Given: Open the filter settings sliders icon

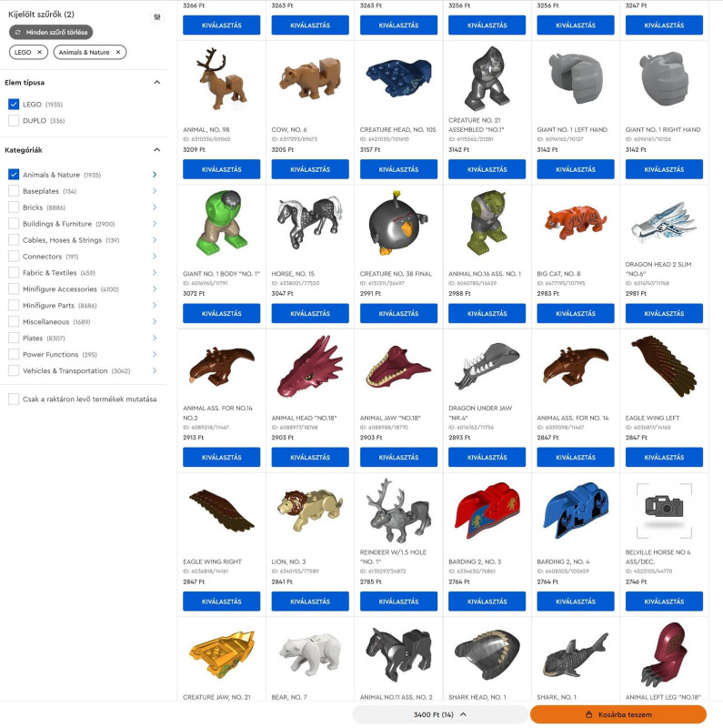Looking at the screenshot, I should [x=157, y=17].
